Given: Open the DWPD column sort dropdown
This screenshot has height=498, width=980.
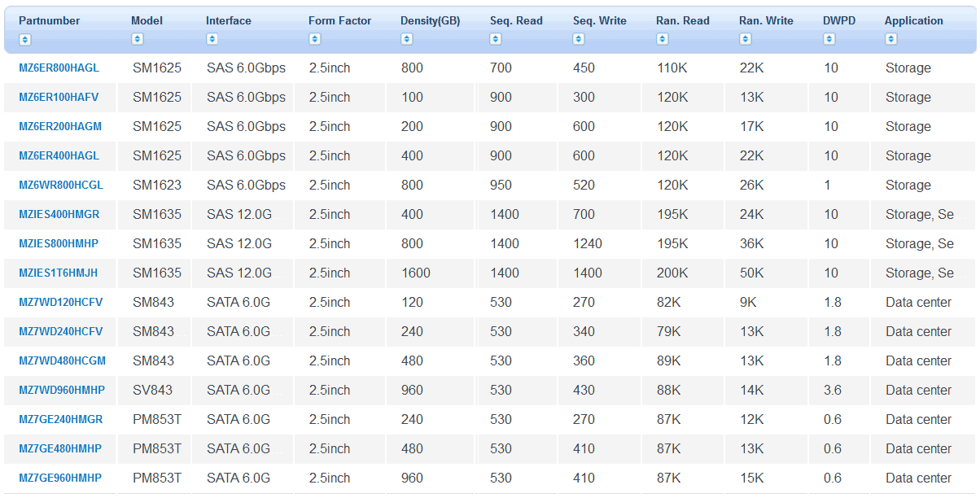Looking at the screenshot, I should click(x=829, y=39).
